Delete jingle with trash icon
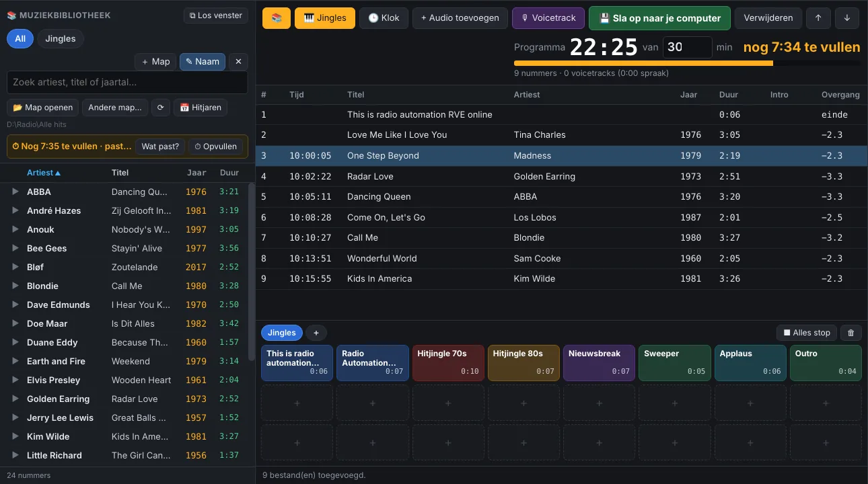 coord(851,333)
